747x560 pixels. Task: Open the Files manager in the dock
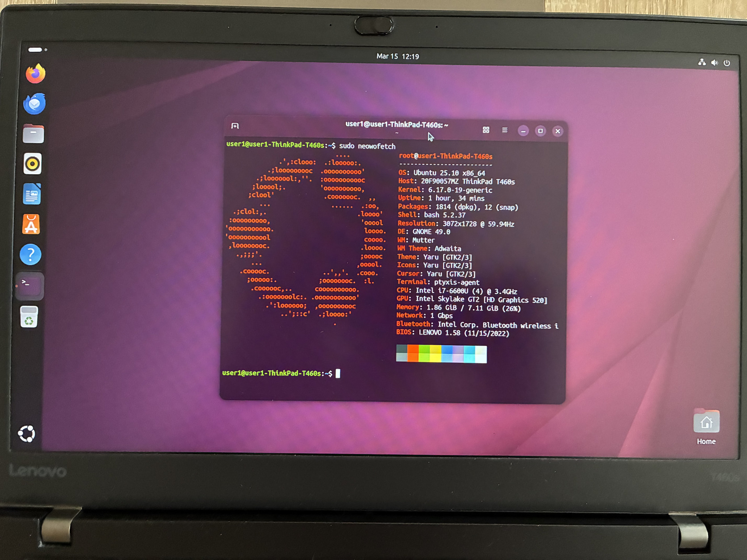click(x=34, y=134)
